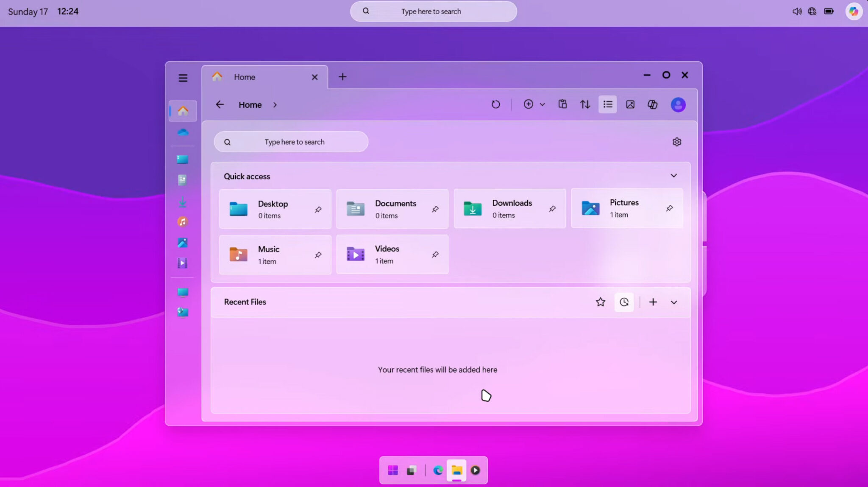Select the Downloads icon in the sidebar
Viewport: 868px width, 487px height.
[x=183, y=202]
